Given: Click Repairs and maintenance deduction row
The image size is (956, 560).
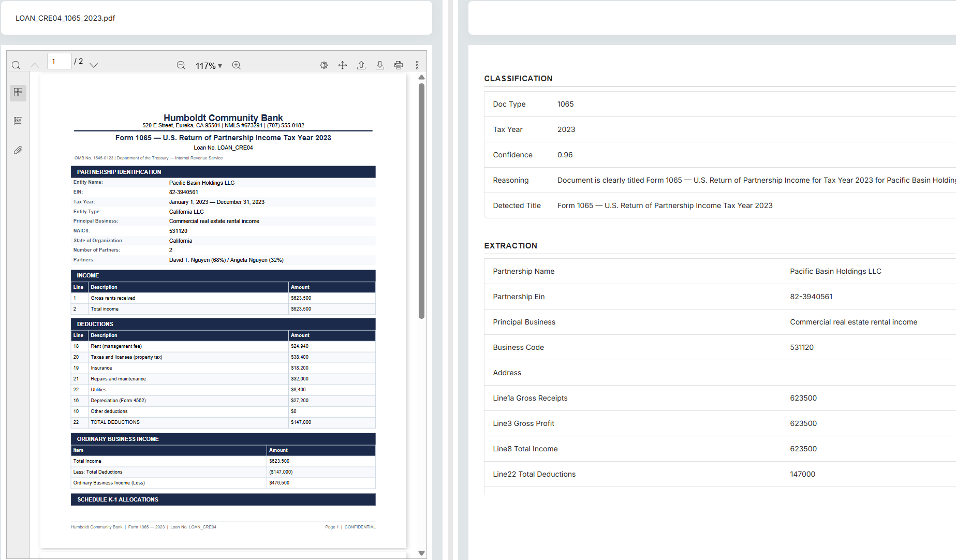Looking at the screenshot, I should (x=223, y=379).
